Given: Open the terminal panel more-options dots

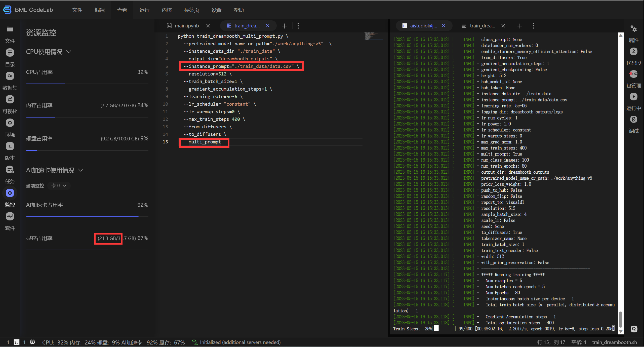Looking at the screenshot, I should (534, 26).
